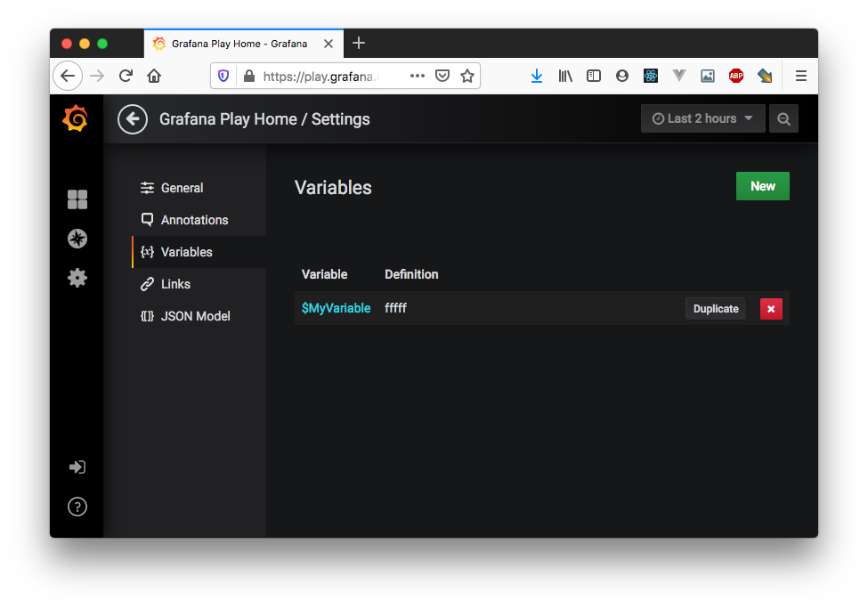The height and width of the screenshot is (609, 868).
Task: Go to browser Home page
Action: pos(154,76)
